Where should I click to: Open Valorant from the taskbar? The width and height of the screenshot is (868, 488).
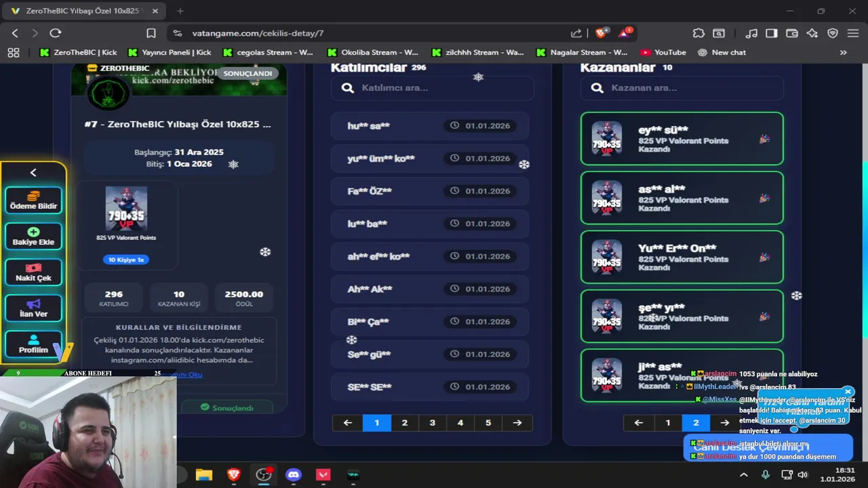323,475
